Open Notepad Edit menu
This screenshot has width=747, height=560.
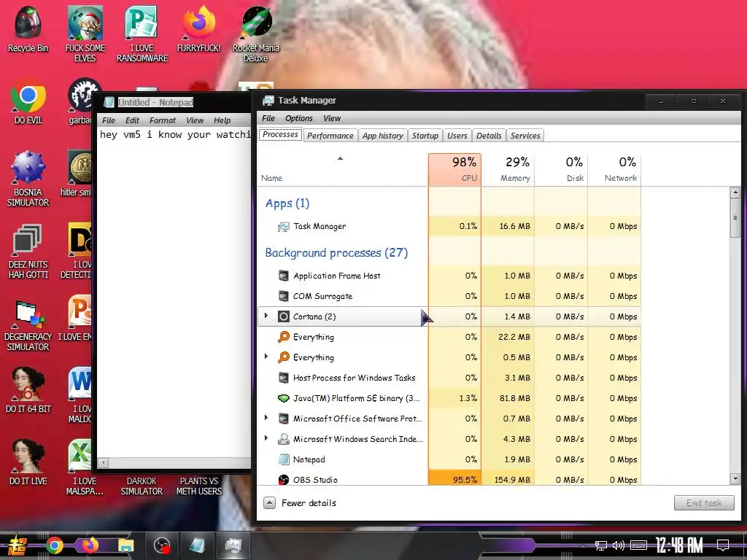tap(132, 120)
